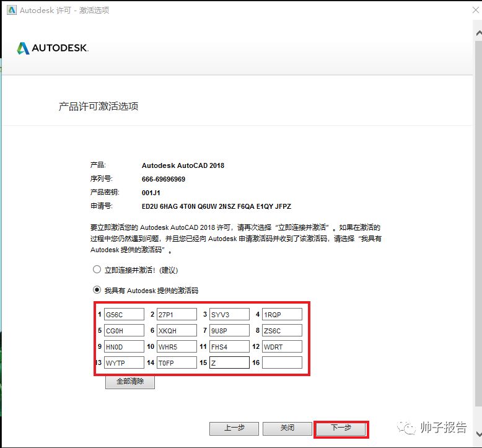The height and width of the screenshot is (448, 482).
Task: Click the 上一步 back button
Action: 234,428
